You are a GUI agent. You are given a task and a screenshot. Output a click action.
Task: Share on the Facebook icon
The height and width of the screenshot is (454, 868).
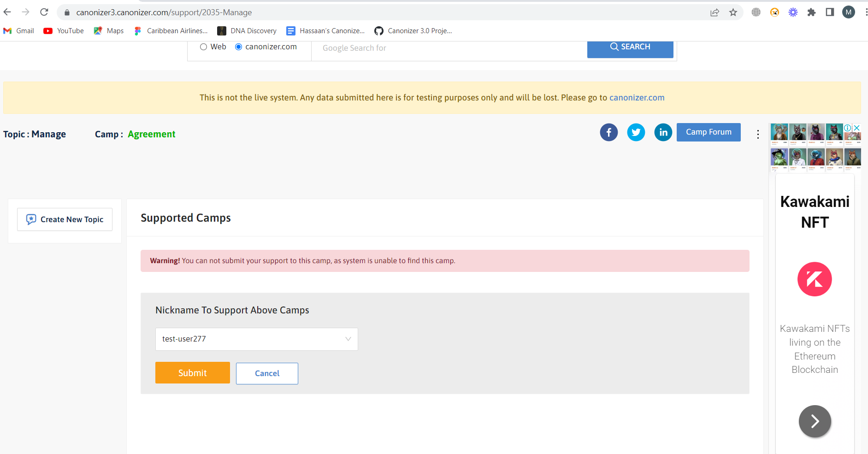608,132
